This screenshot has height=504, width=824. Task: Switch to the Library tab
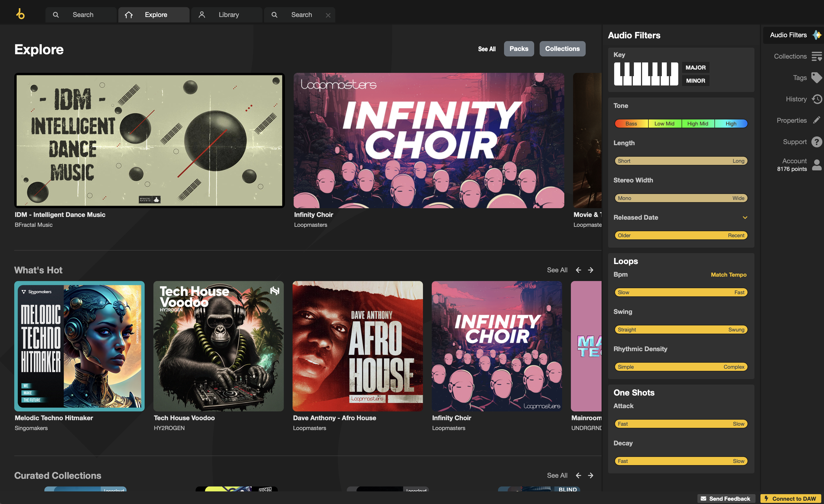pyautogui.click(x=227, y=15)
